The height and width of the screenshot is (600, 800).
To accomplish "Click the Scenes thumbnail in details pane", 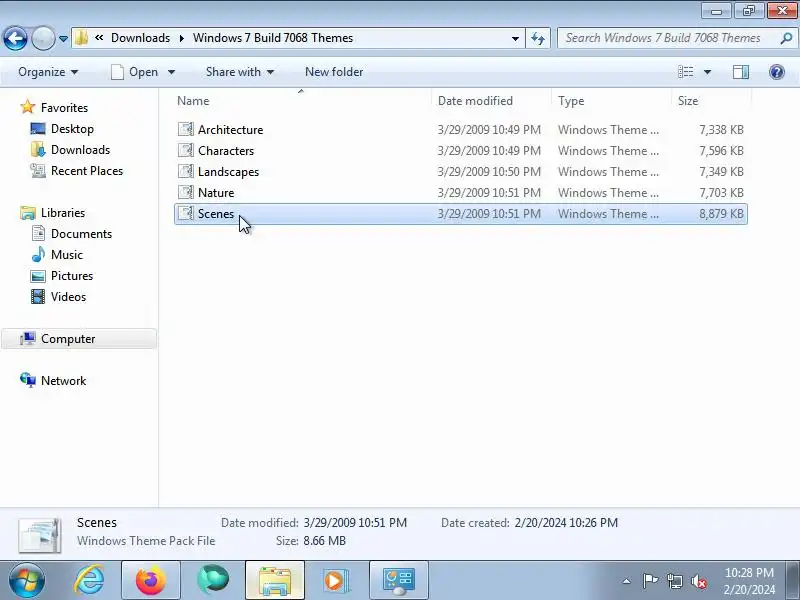I will pyautogui.click(x=40, y=535).
